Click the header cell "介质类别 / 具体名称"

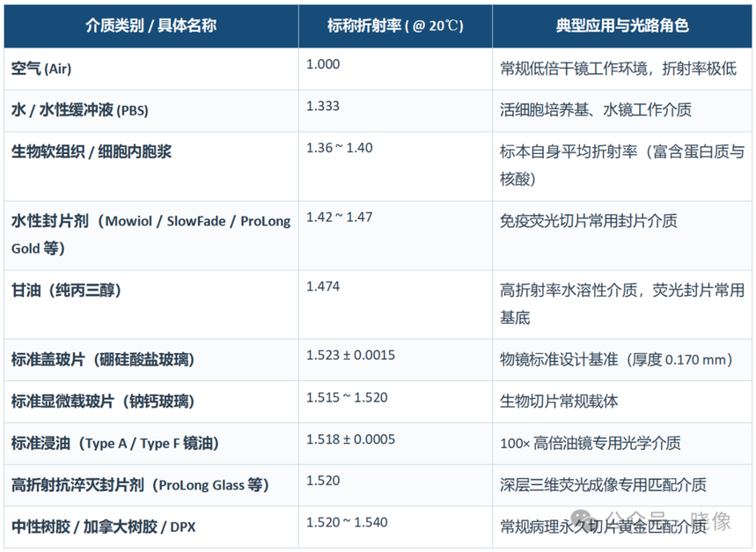point(150,26)
